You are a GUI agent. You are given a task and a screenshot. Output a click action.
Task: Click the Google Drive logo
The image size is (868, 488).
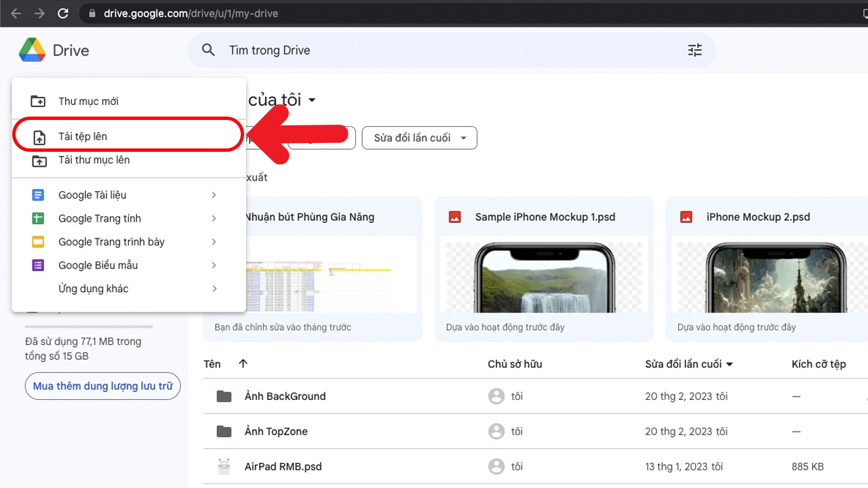point(32,50)
